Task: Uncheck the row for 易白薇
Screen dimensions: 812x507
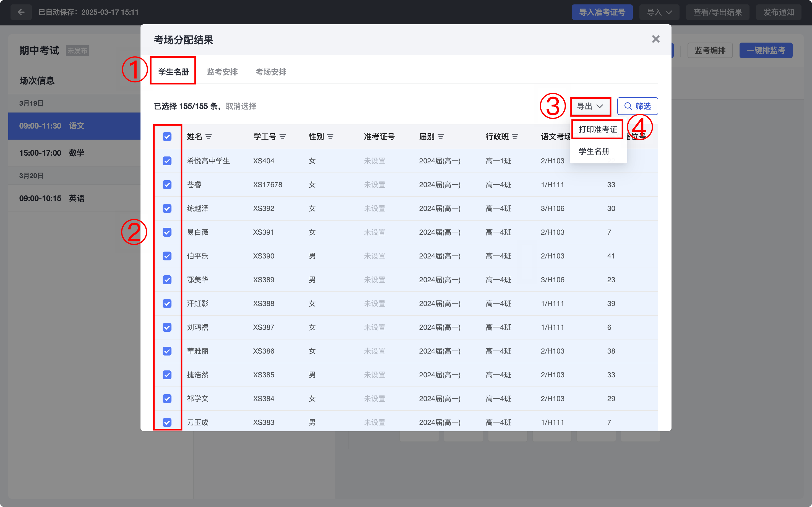Action: point(167,232)
